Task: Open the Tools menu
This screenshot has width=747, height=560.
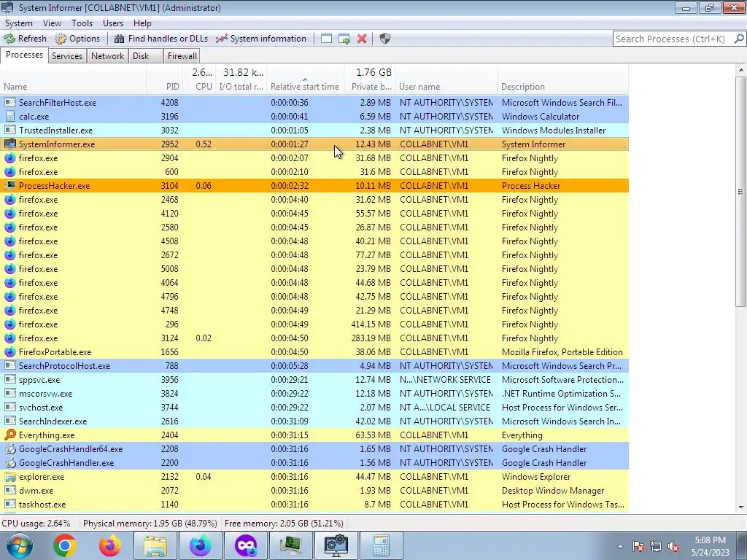Action: pos(82,23)
